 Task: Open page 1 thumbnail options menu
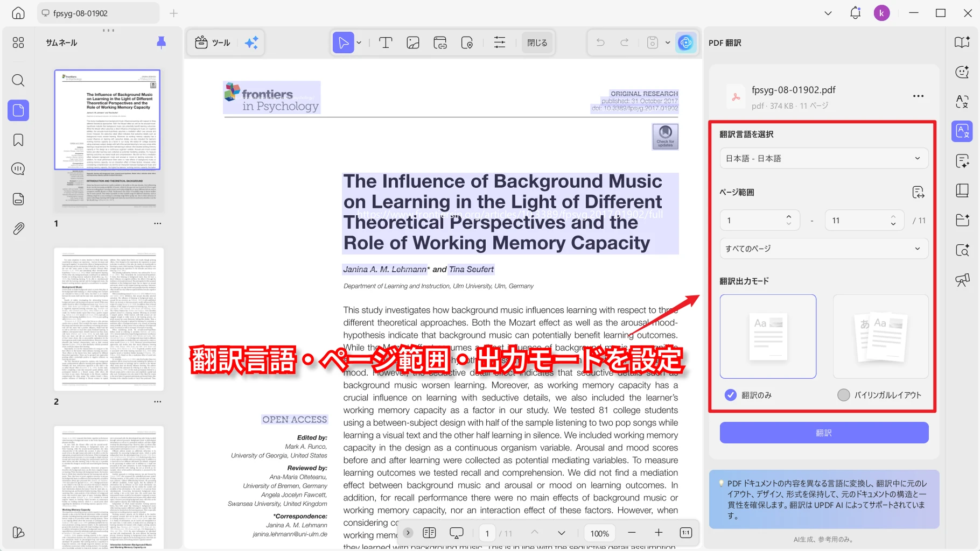pos(157,223)
